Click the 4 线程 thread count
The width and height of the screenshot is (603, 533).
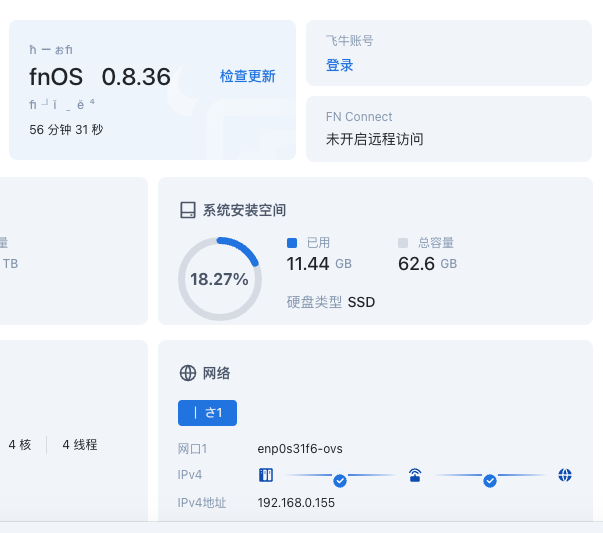(x=80, y=445)
